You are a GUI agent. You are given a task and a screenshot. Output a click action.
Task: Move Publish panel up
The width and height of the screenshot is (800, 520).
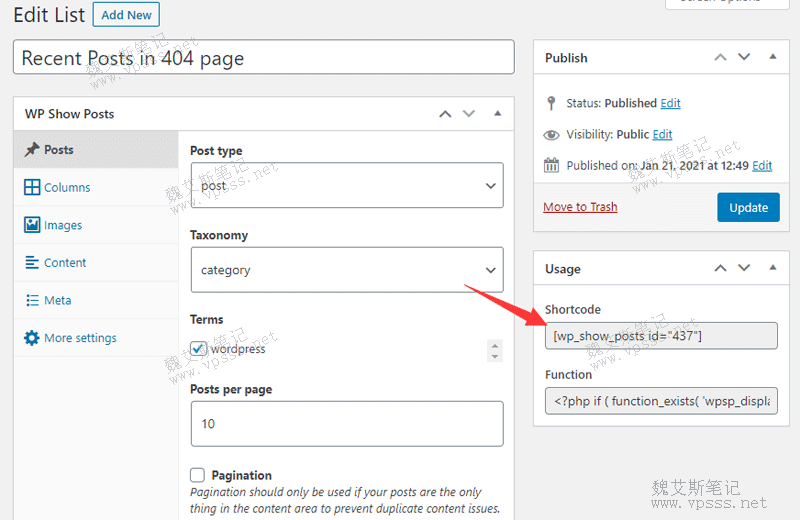[x=720, y=57]
